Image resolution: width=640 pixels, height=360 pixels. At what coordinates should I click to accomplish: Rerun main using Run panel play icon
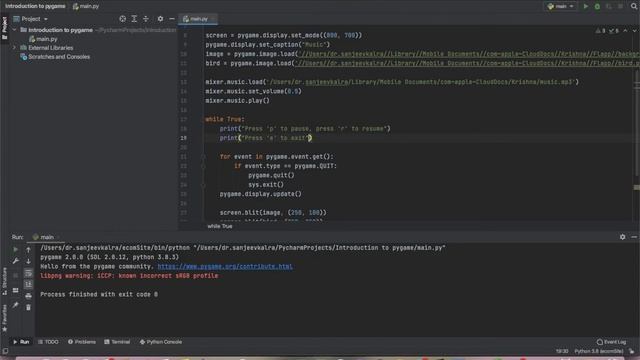(x=16, y=249)
